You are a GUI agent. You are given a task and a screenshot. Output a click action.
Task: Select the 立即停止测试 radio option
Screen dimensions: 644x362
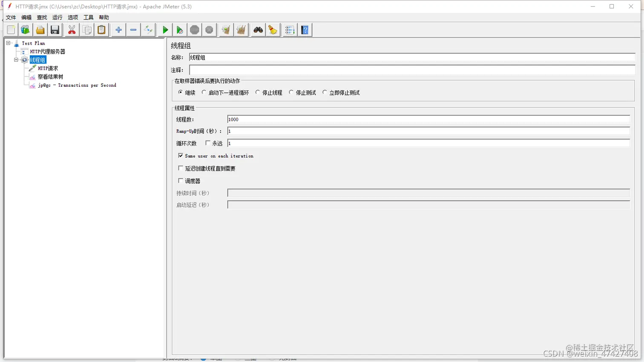[325, 92]
